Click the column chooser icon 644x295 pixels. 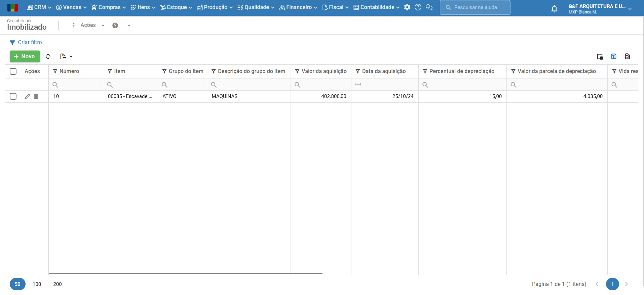[x=600, y=56]
